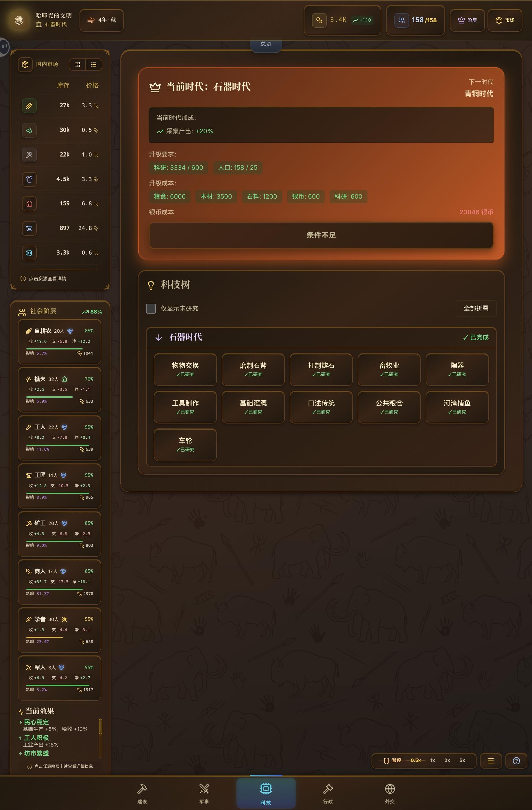Click the people icon beside 社会阶层

(x=22, y=312)
